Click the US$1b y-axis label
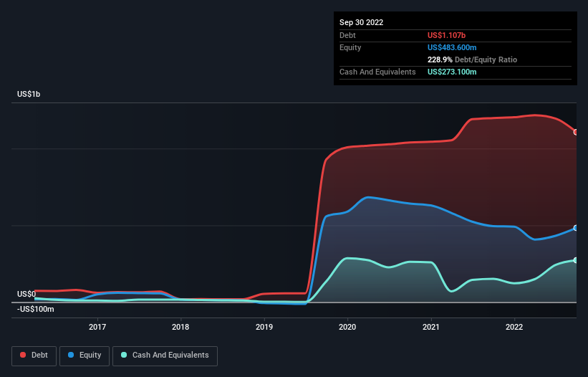Screen dimensions: 588x377 pos(29,94)
